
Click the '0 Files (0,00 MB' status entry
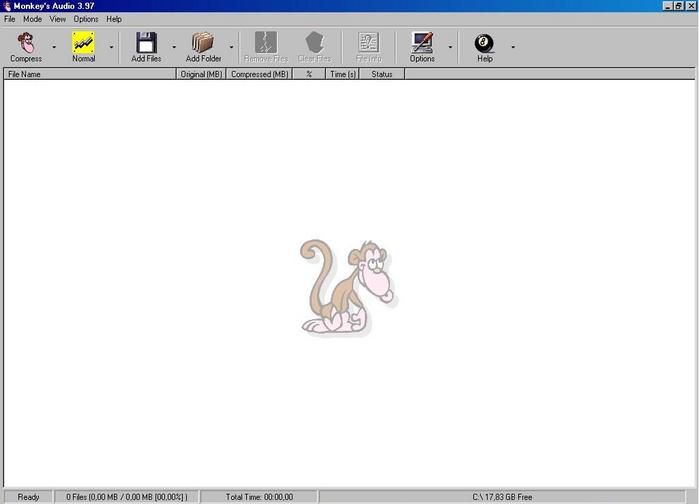coord(127,497)
